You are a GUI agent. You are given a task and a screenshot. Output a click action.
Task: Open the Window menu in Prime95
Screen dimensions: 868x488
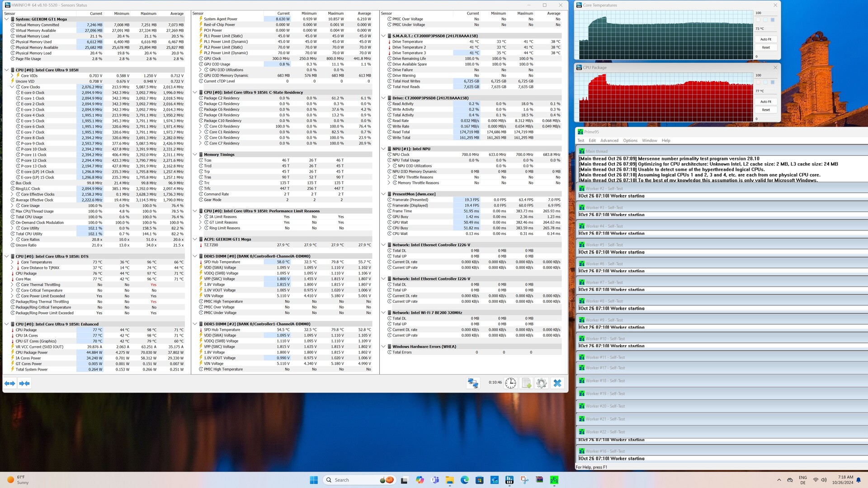pos(650,141)
